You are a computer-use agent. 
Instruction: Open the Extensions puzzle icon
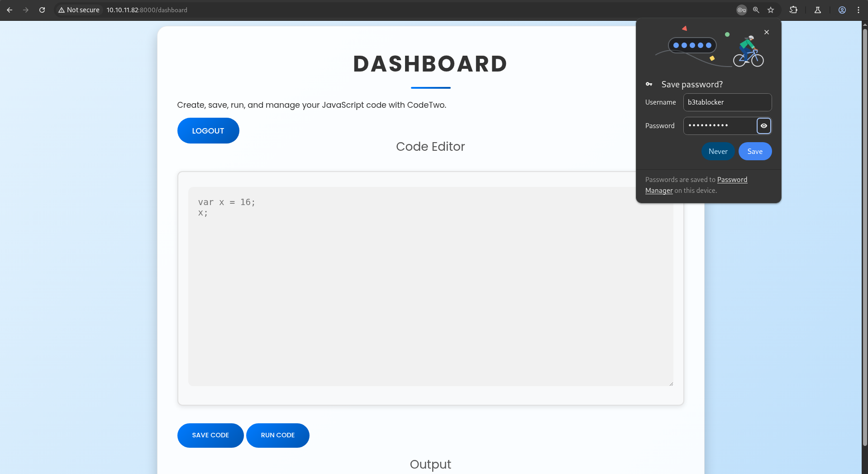click(x=793, y=10)
